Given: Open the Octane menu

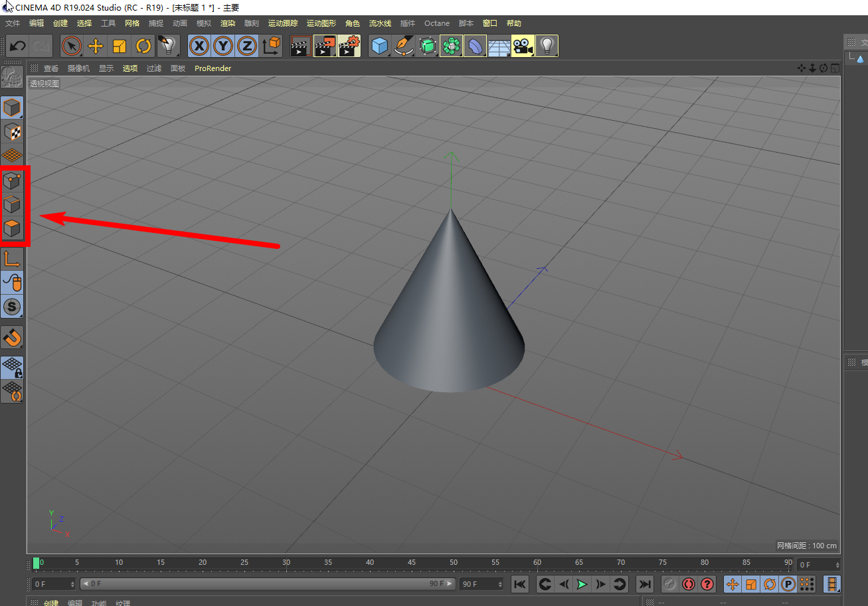Looking at the screenshot, I should tap(437, 23).
